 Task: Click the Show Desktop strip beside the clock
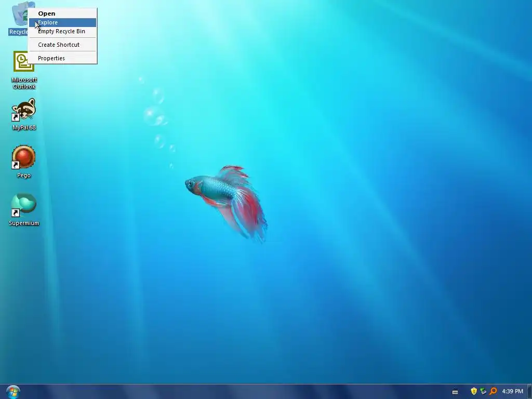tap(529, 392)
